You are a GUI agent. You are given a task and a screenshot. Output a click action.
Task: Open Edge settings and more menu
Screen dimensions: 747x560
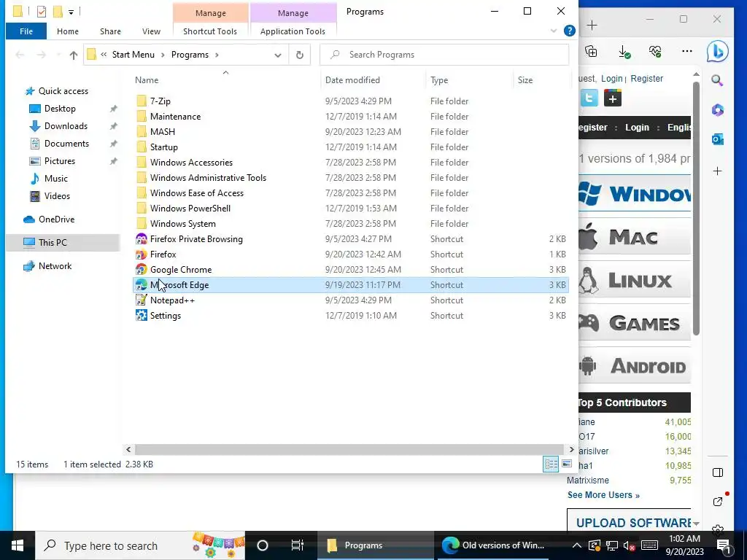[687, 51]
